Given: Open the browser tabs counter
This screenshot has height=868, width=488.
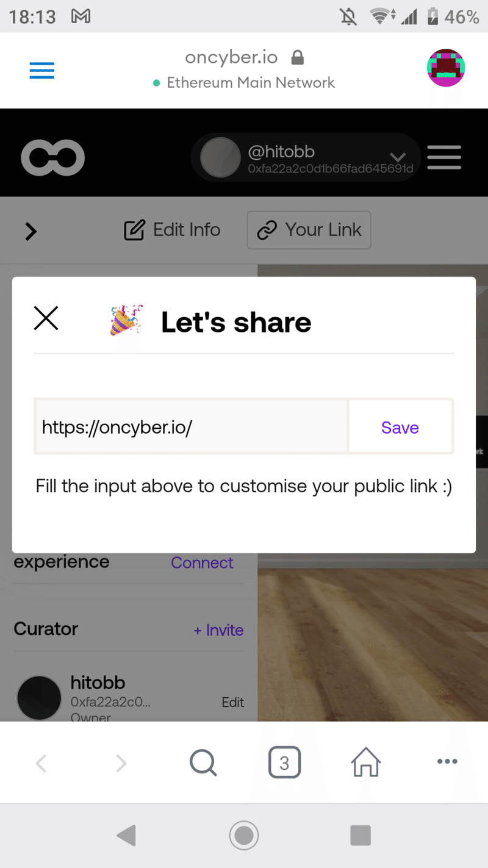Looking at the screenshot, I should click(x=284, y=762).
